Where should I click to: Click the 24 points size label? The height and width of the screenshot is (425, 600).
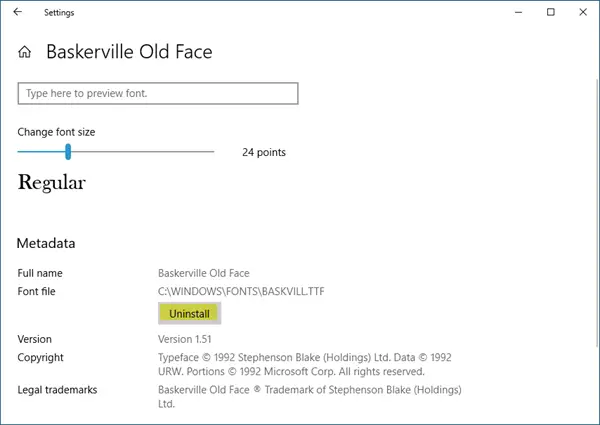tap(264, 152)
